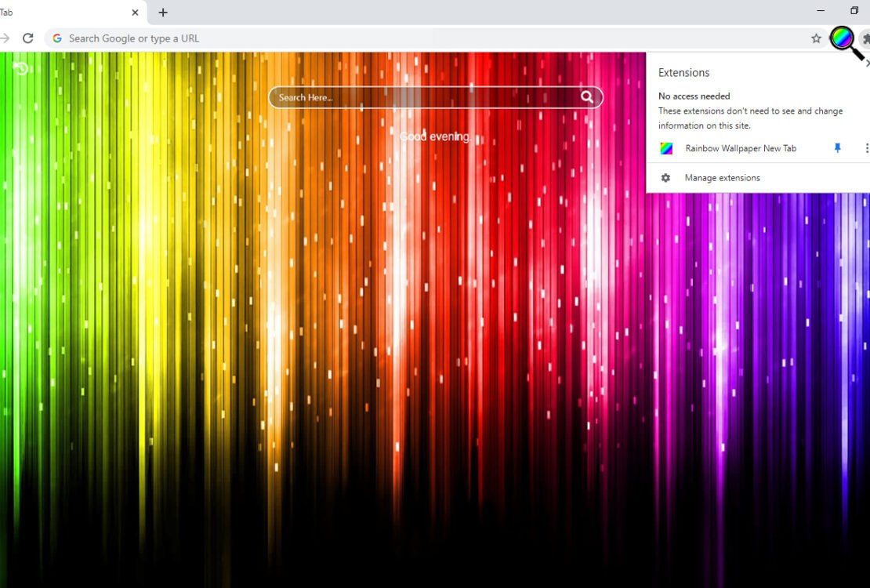Click the gear icon beside Manage extensions
870x588 pixels.
point(665,177)
